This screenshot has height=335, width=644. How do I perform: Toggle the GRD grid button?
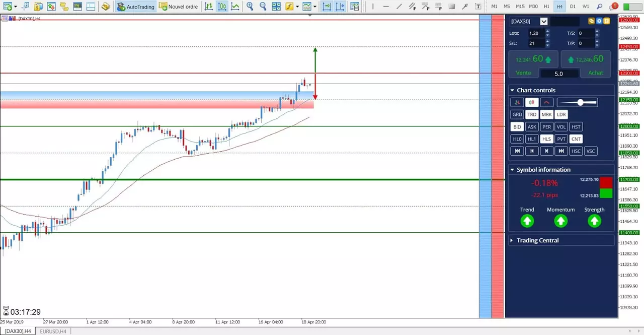coord(517,114)
